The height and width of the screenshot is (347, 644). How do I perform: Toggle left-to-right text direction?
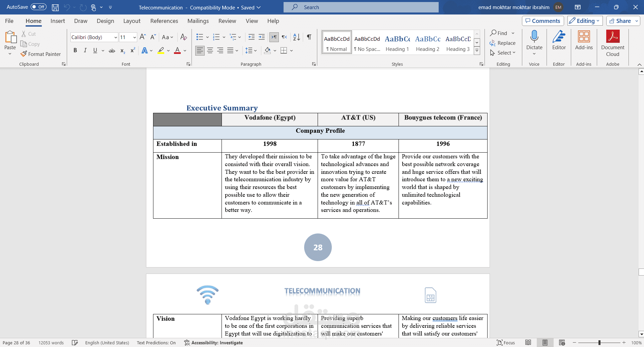pos(274,37)
